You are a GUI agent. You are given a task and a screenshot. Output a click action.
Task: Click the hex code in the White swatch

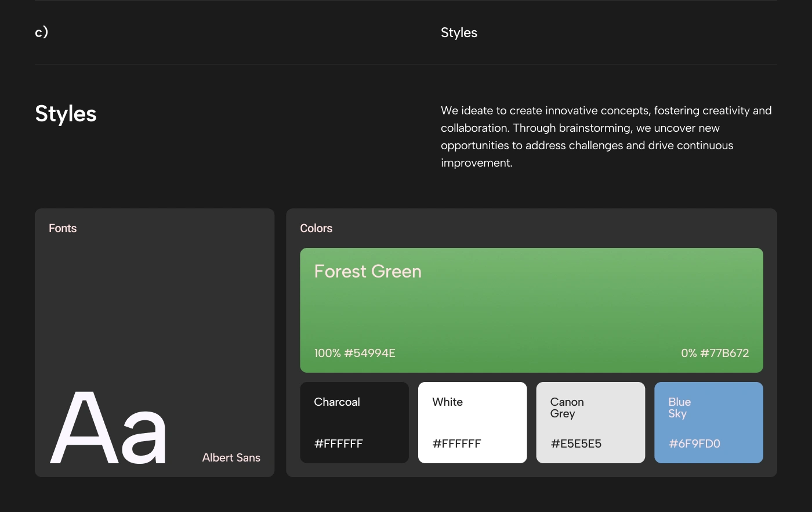(457, 444)
